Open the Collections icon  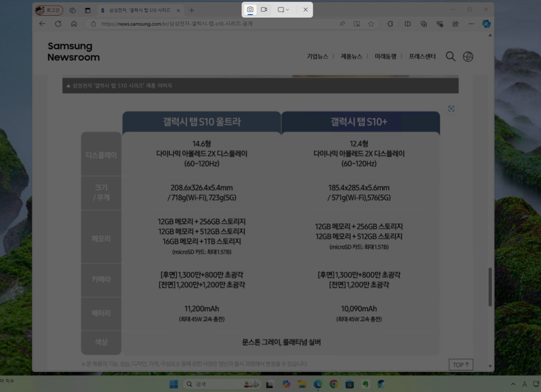click(424, 24)
